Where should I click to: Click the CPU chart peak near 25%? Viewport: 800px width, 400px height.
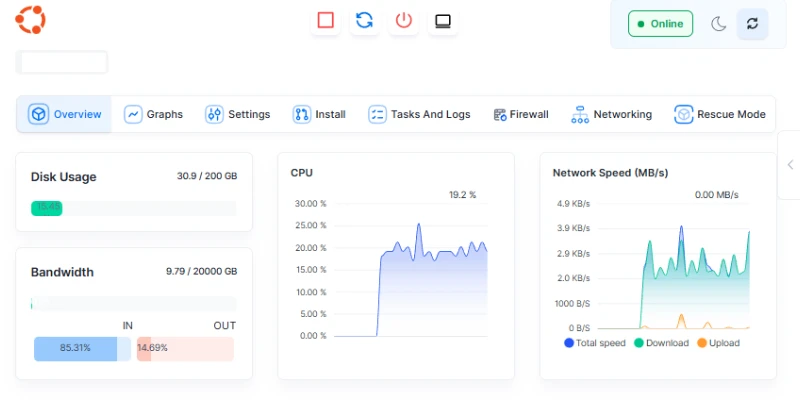419,224
